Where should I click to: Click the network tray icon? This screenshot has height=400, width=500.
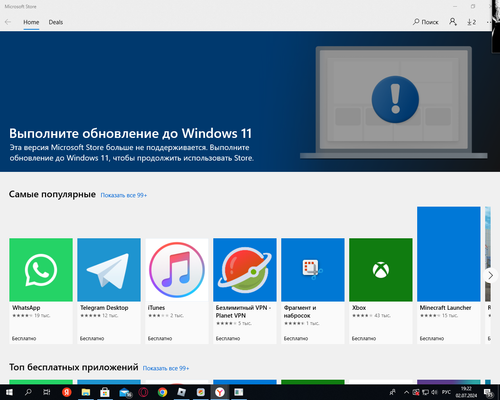click(425, 392)
